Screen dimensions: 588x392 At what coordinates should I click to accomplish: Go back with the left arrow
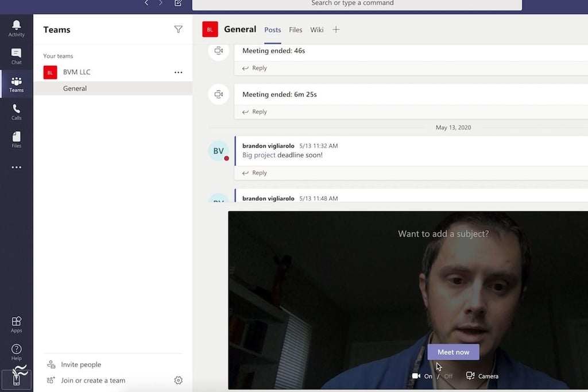146,3
